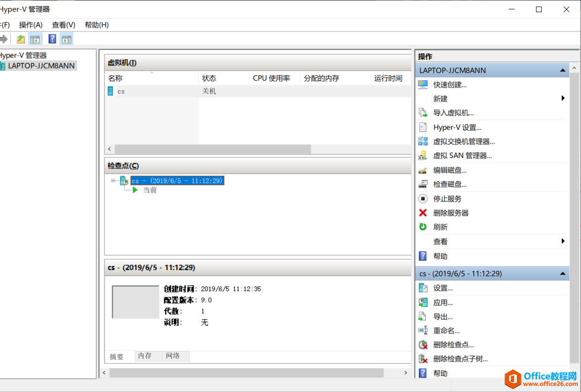The width and height of the screenshot is (581, 392).
Task: Click the 分配的内存 column header
Action: pos(335,78)
